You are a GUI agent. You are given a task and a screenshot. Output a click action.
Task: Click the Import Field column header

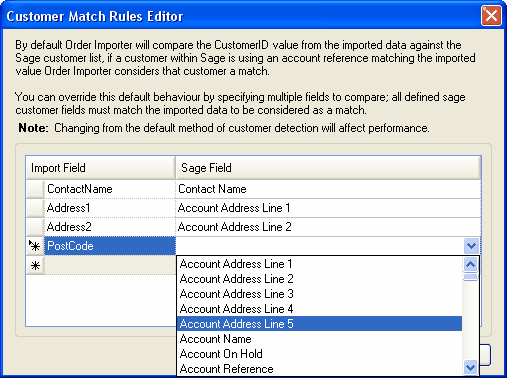(100, 168)
